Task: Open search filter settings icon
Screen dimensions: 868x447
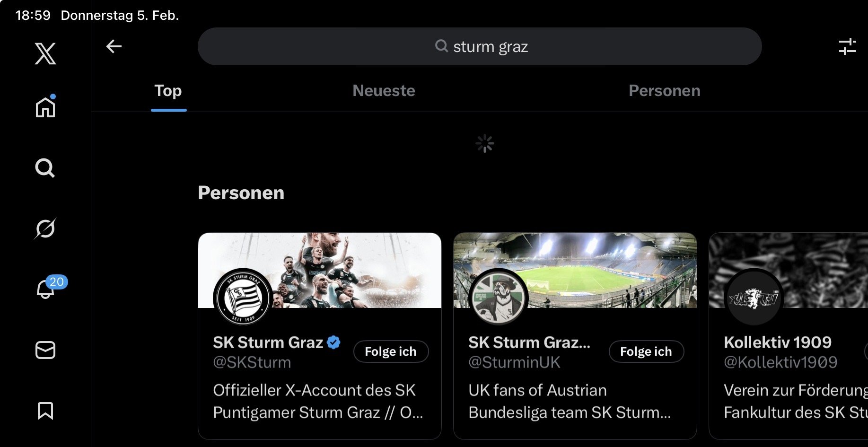Action: (x=847, y=46)
